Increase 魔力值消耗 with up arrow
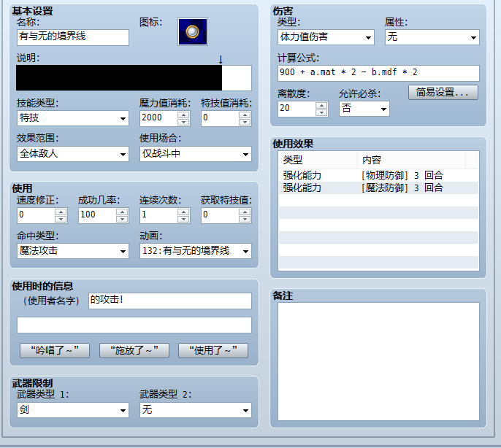The image size is (501, 448). (x=183, y=115)
